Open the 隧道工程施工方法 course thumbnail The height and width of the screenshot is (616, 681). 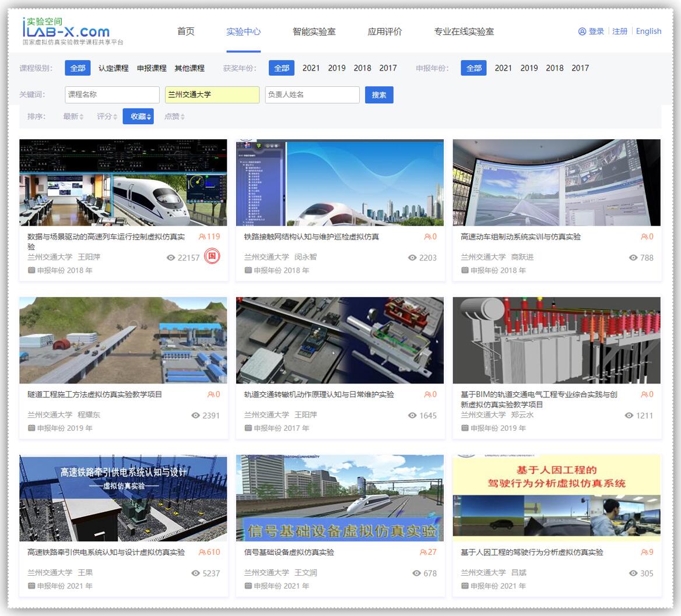pos(123,340)
